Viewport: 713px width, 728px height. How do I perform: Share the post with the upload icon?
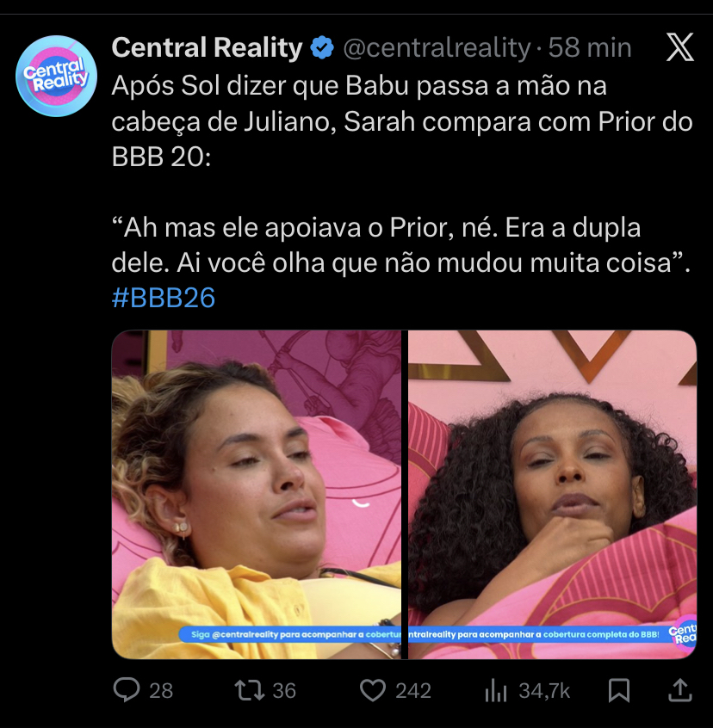680,690
